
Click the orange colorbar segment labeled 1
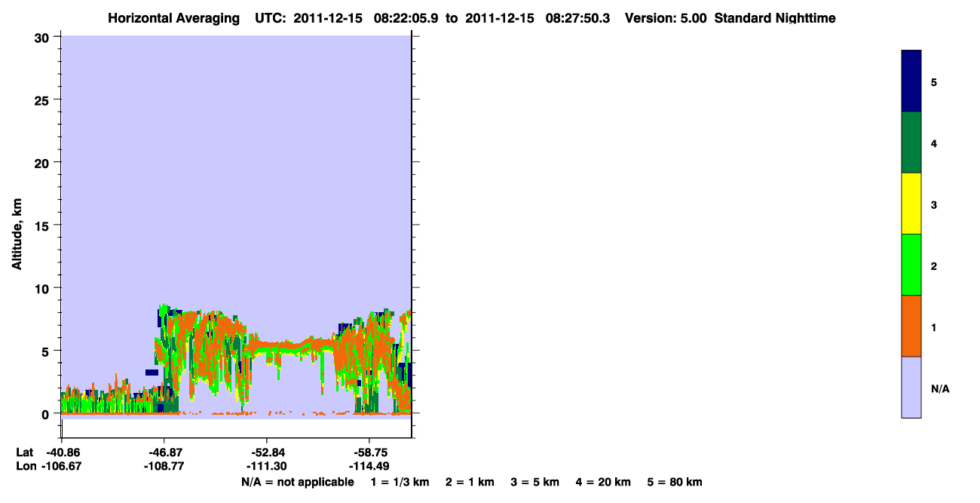[x=911, y=326]
